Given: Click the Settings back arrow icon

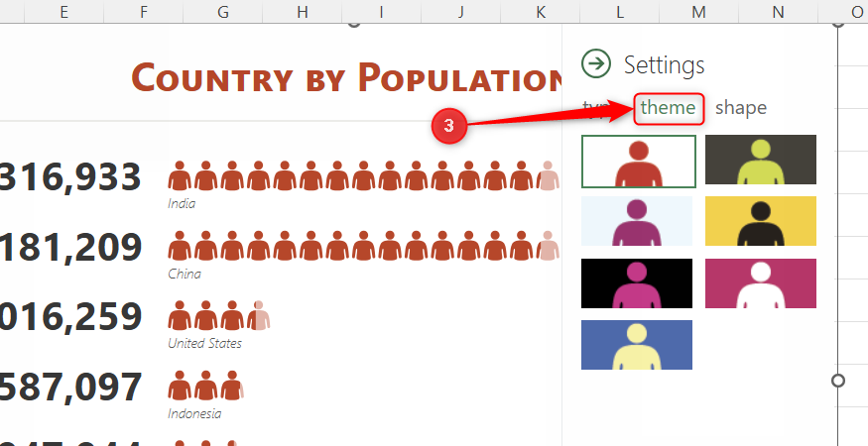Looking at the screenshot, I should point(596,63).
